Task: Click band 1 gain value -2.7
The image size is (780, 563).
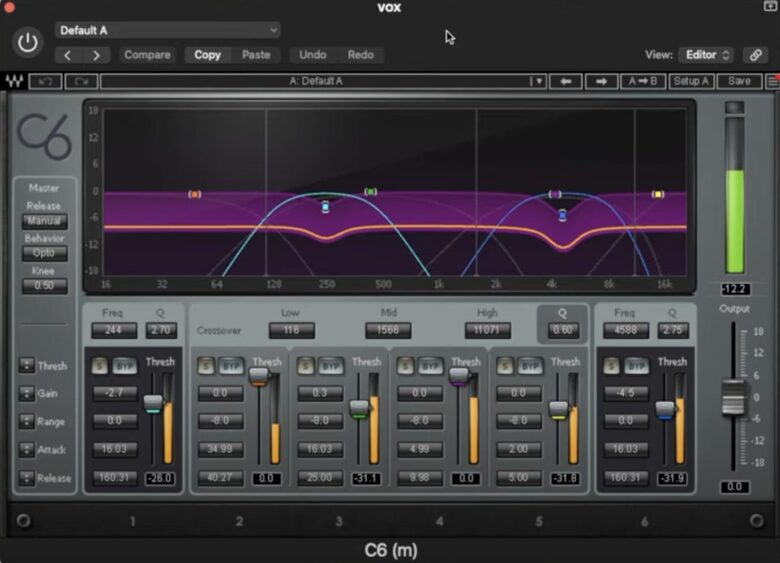Action: point(115,393)
